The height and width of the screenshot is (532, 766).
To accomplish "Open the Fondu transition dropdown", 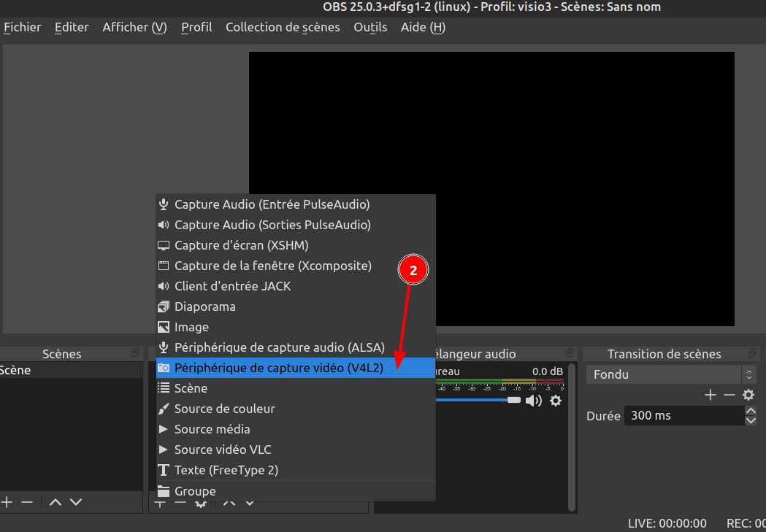I will click(671, 375).
